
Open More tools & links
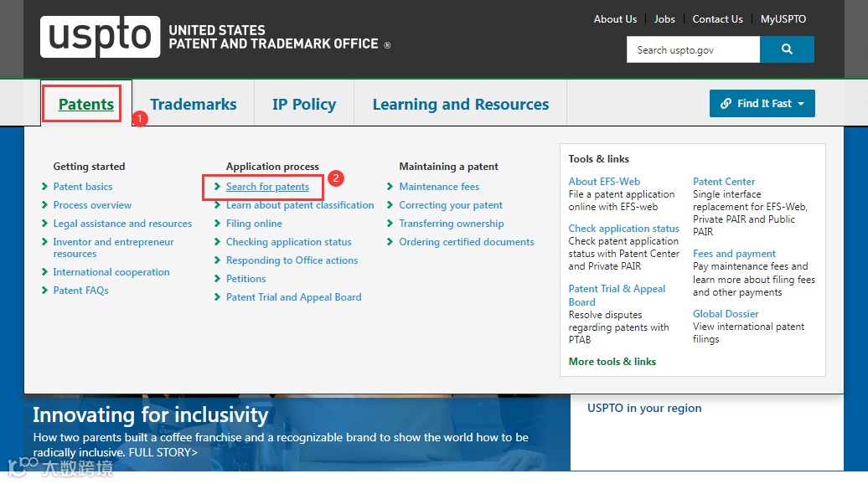612,361
